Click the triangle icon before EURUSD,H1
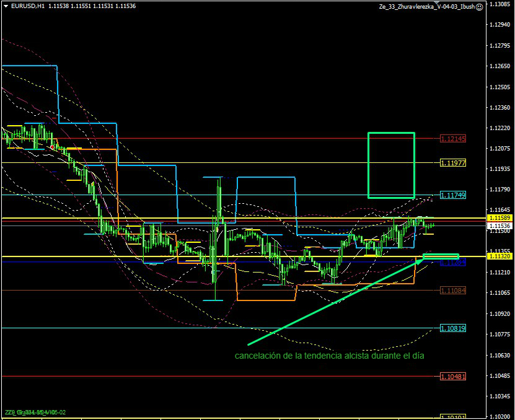The image size is (515, 420). [x=5, y=6]
